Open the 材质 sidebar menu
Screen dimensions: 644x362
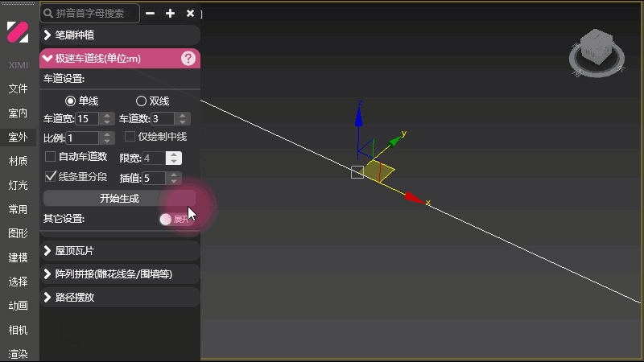pyautogui.click(x=18, y=161)
